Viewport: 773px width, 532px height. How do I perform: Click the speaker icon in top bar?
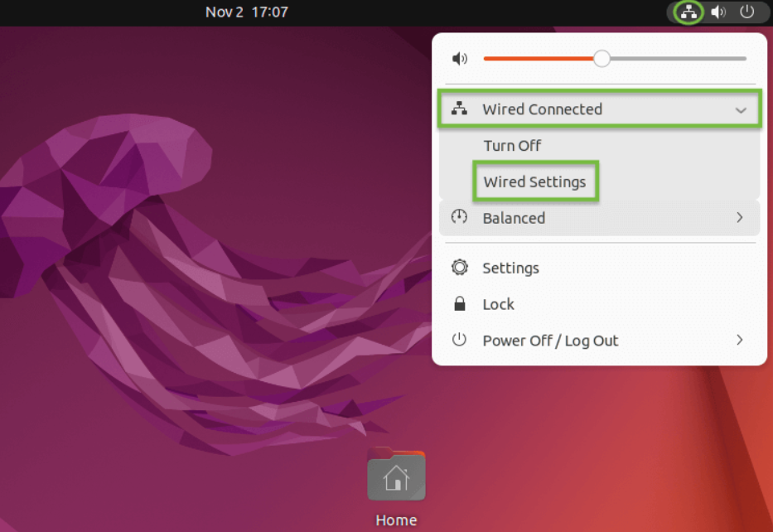coord(717,12)
